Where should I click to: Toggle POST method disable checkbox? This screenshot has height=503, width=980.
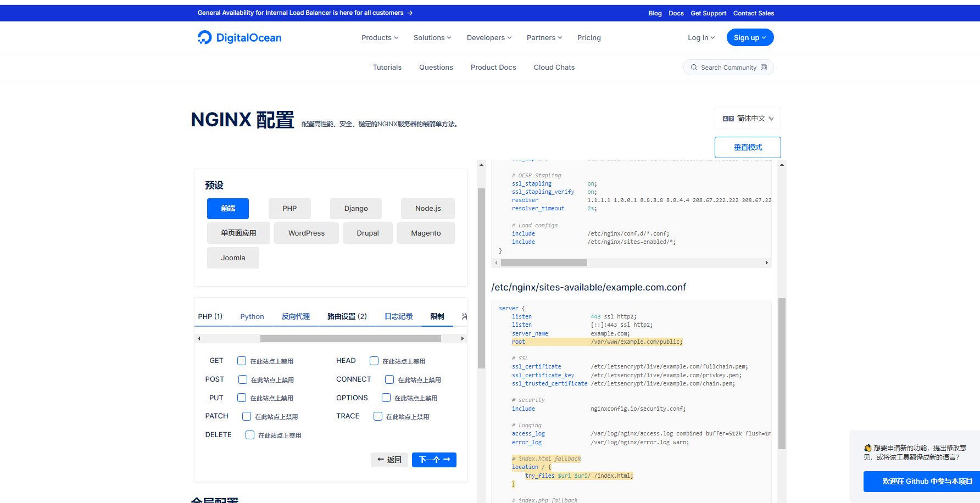(243, 379)
